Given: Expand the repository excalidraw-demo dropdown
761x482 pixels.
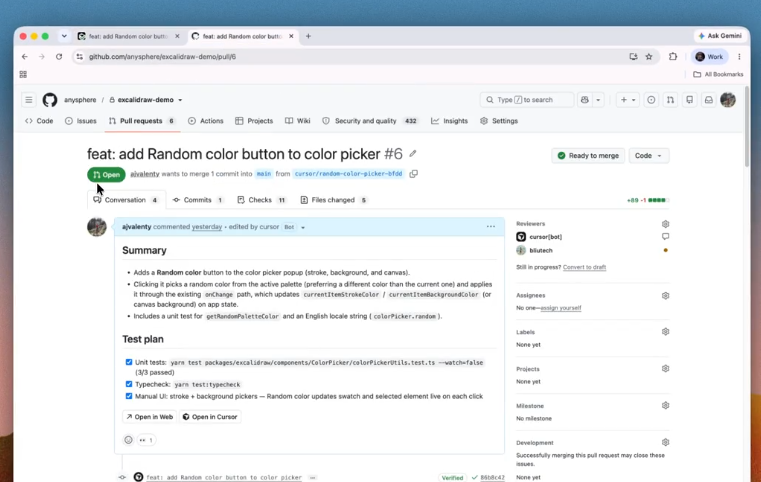Looking at the screenshot, I should [x=180, y=100].
